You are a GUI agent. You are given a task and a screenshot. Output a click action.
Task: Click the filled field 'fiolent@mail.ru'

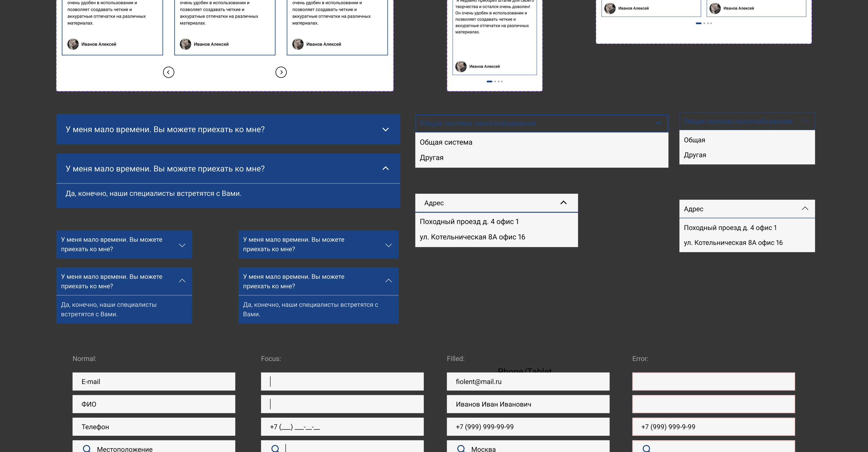coord(528,381)
